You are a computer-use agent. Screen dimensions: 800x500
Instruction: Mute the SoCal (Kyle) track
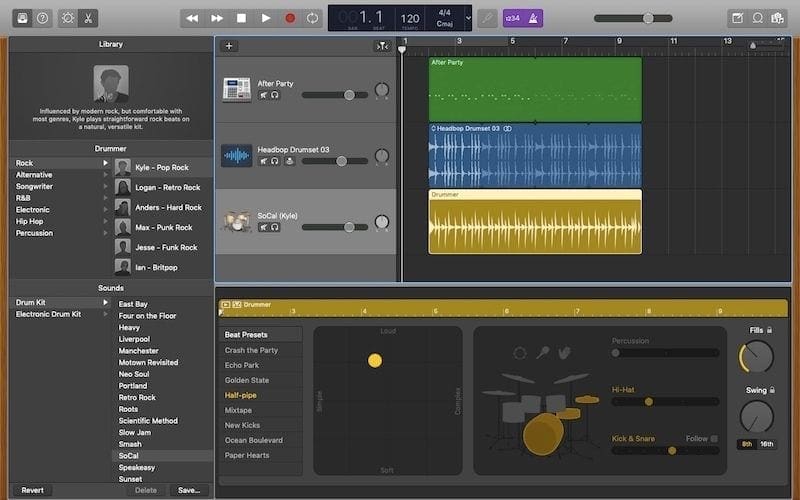click(263, 227)
